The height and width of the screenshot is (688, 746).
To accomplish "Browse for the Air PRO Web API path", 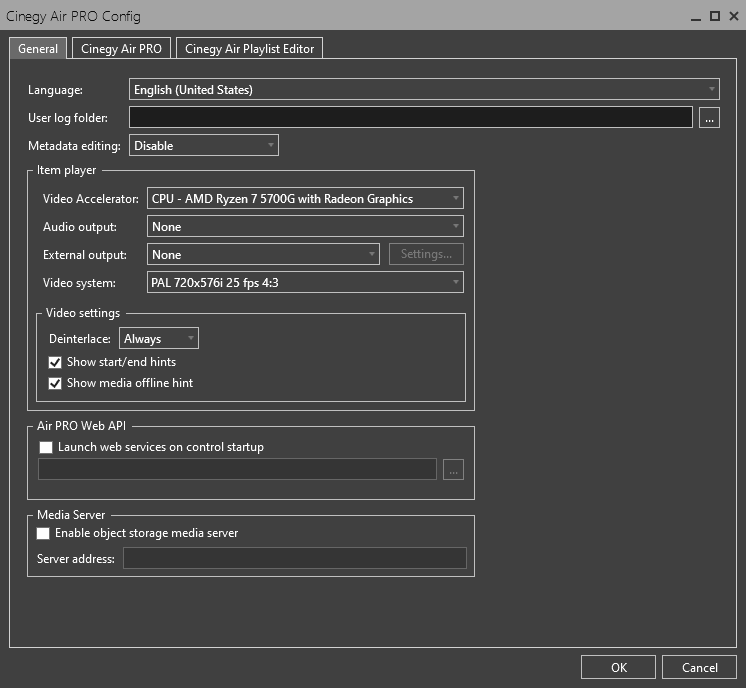I will (453, 470).
